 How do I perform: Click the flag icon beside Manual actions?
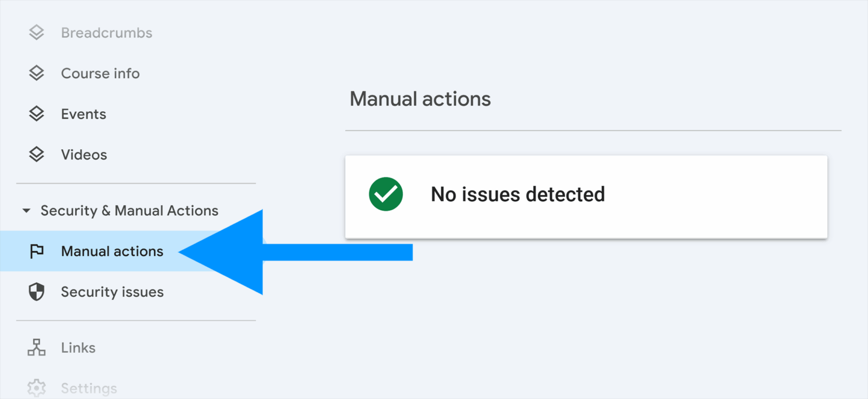point(36,251)
